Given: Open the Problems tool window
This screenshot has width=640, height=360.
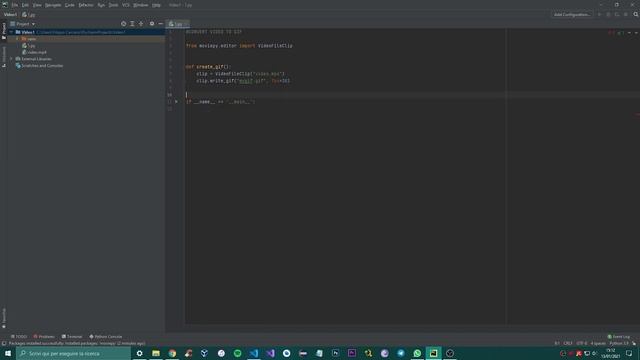Looking at the screenshot, I should pos(44,337).
